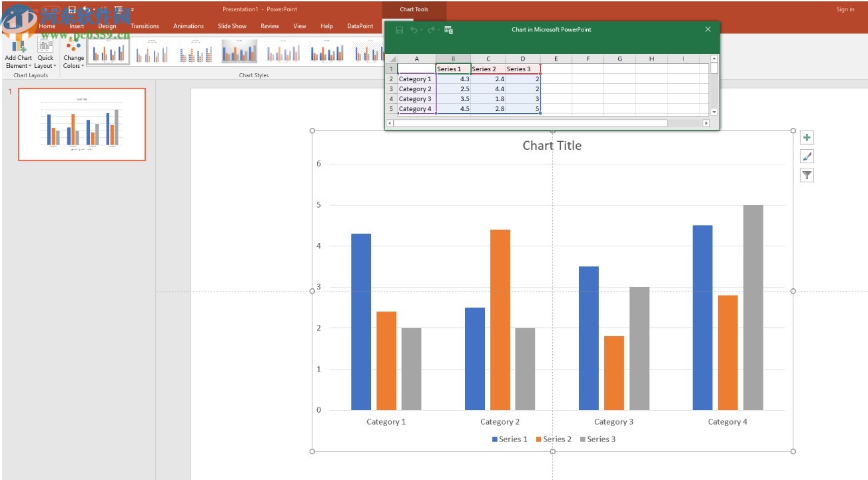Select the highlighted first chart style thumbnail
This screenshot has height=480, width=868.
pyautogui.click(x=109, y=51)
